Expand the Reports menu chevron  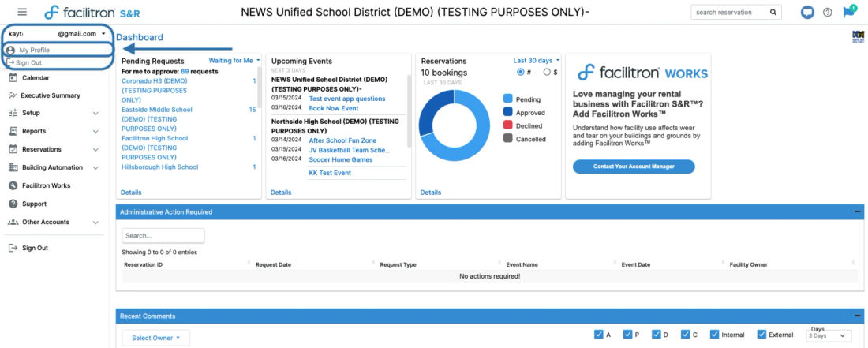coord(95,132)
